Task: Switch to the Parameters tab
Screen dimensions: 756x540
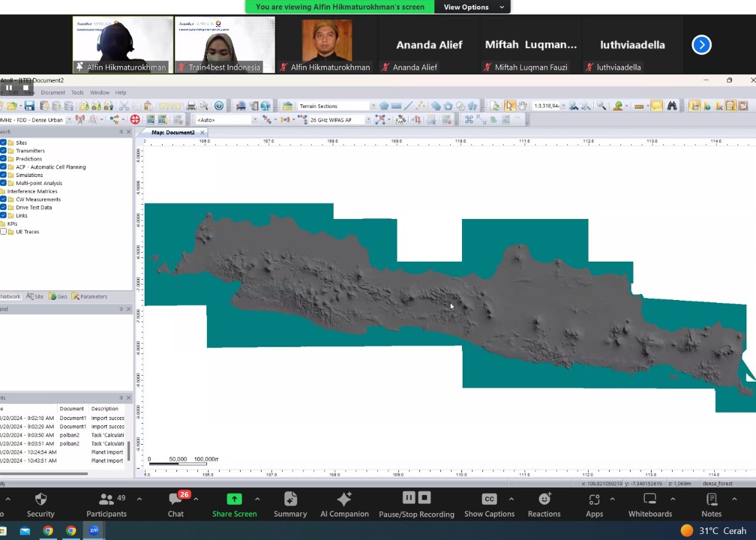Action: 90,296
